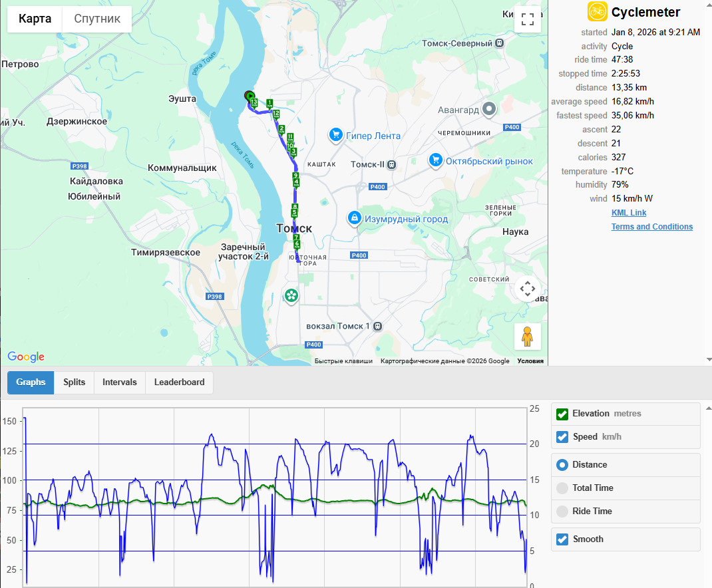Click the temperature value -17°C
This screenshot has width=712, height=588.
623,171
